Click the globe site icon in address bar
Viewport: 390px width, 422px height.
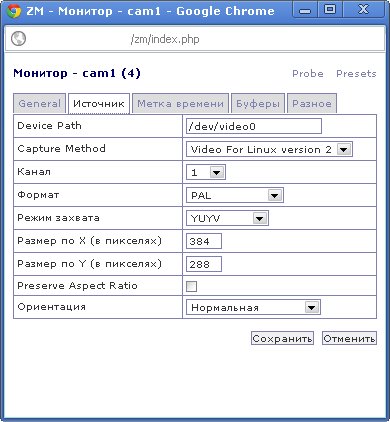pos(18,39)
